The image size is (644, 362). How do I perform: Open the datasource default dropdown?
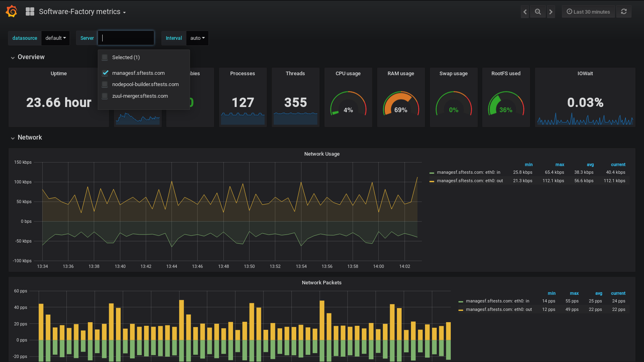coord(56,38)
